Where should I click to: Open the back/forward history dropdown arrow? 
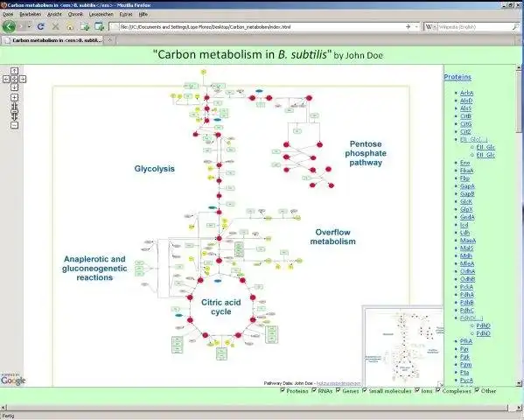point(30,26)
